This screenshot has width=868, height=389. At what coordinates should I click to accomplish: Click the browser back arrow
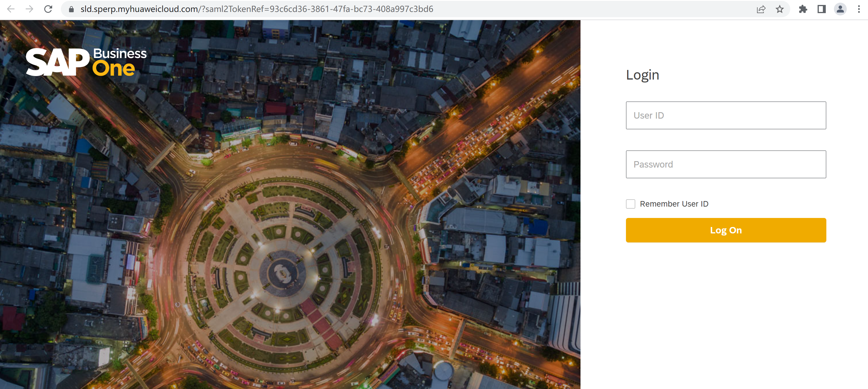click(x=11, y=9)
